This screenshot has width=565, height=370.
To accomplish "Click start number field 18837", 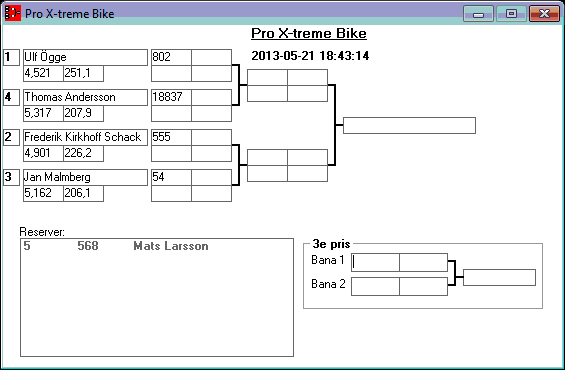I will click(171, 97).
